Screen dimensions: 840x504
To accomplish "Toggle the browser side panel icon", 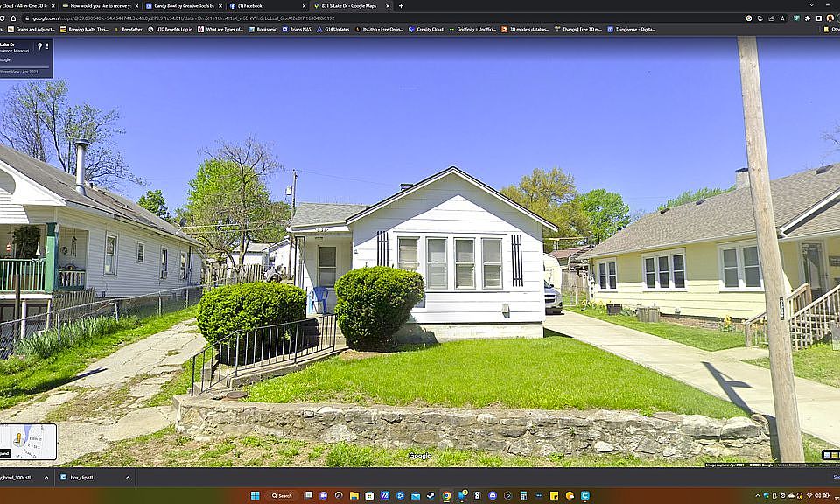I will [x=819, y=18].
